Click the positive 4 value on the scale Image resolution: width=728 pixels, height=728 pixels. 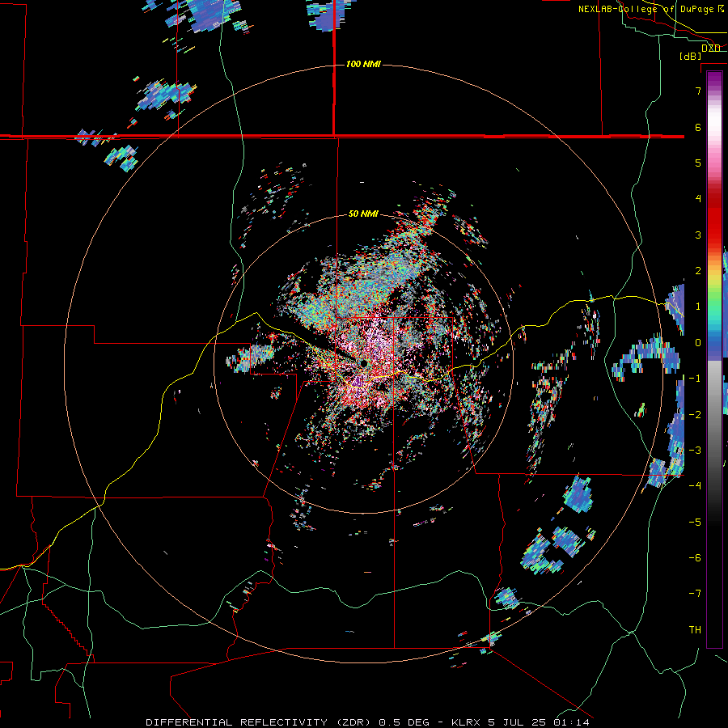[x=698, y=199]
